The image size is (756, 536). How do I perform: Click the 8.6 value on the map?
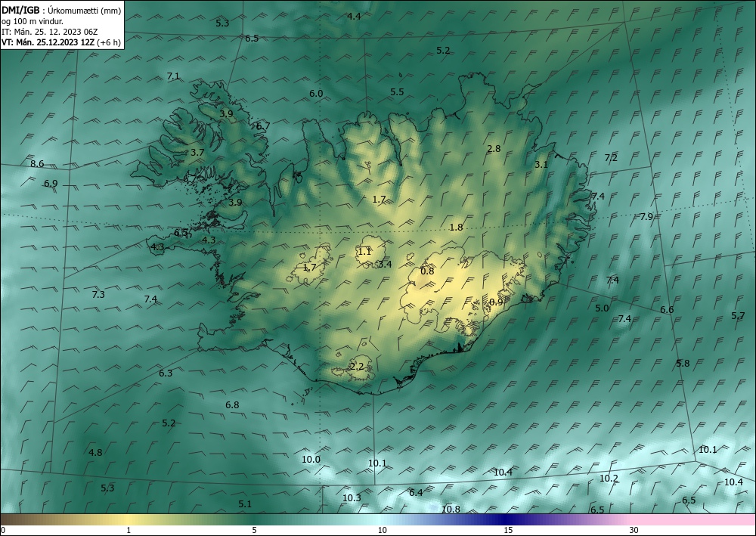click(37, 164)
